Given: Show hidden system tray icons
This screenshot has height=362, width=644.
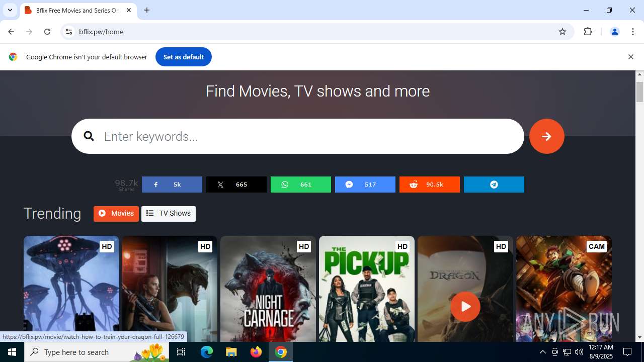Looking at the screenshot, I should pyautogui.click(x=543, y=352).
